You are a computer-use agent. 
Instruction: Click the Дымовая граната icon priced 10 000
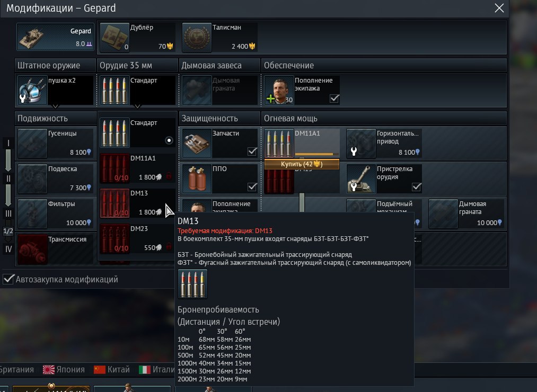coord(443,214)
